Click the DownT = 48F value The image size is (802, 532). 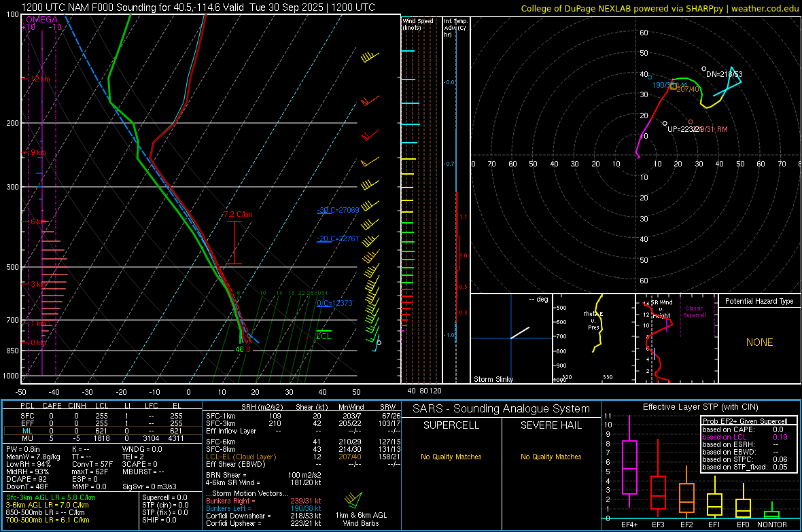click(27, 487)
